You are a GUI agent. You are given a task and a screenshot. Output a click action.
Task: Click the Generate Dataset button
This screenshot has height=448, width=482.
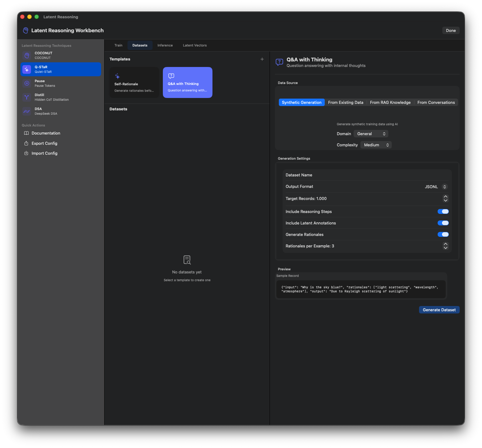point(439,310)
